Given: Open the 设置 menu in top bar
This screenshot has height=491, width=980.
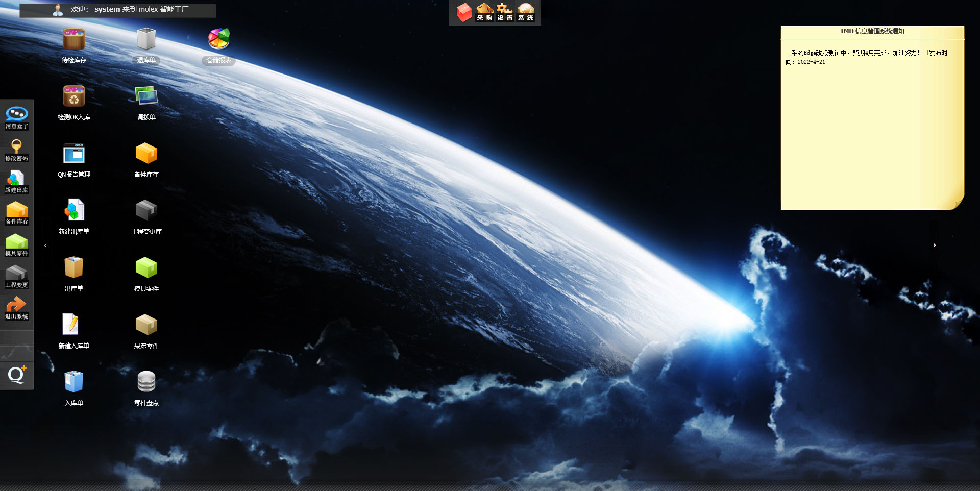Looking at the screenshot, I should pos(505,12).
